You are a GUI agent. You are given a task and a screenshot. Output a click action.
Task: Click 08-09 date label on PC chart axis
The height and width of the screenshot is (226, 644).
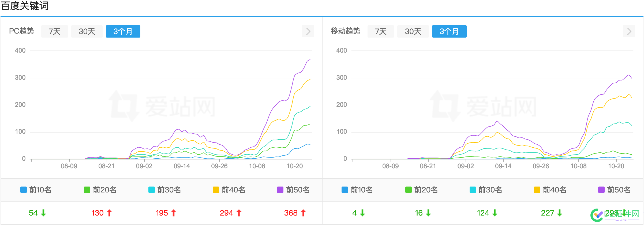pyautogui.click(x=69, y=166)
